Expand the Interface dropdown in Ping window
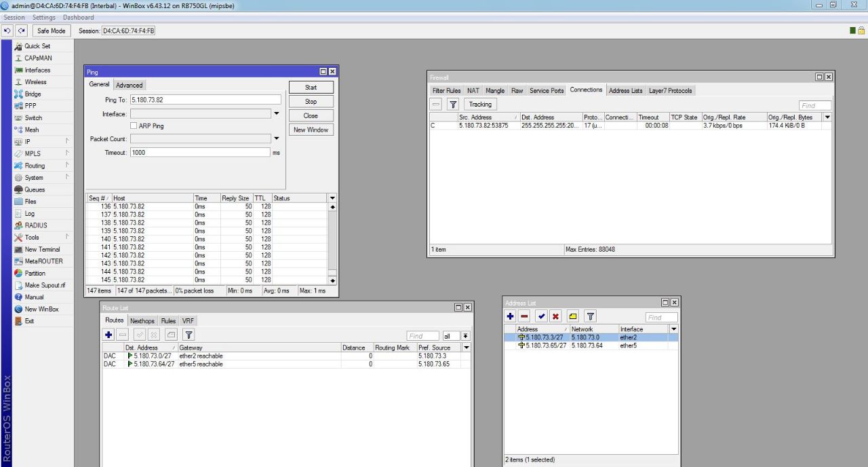The width and height of the screenshot is (868, 467). coord(277,114)
